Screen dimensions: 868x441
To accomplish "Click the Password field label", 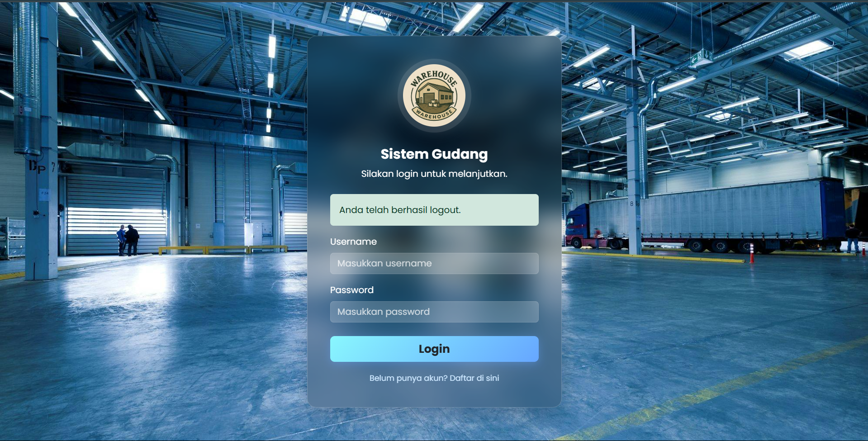I will point(352,290).
